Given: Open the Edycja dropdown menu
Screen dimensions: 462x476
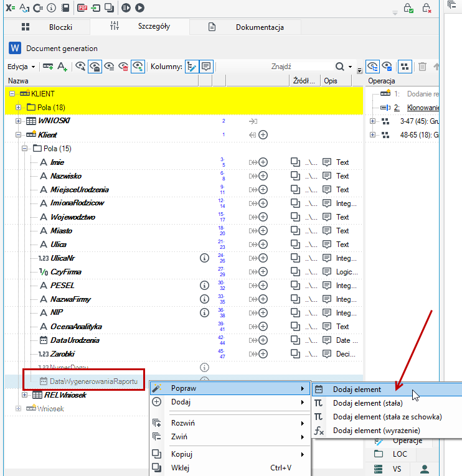Looking at the screenshot, I should click(x=21, y=67).
